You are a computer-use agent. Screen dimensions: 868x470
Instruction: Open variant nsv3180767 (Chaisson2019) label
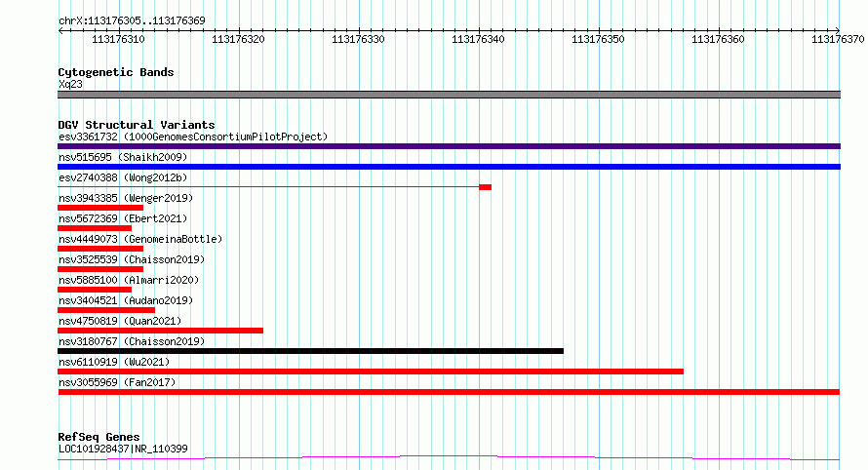click(x=132, y=341)
